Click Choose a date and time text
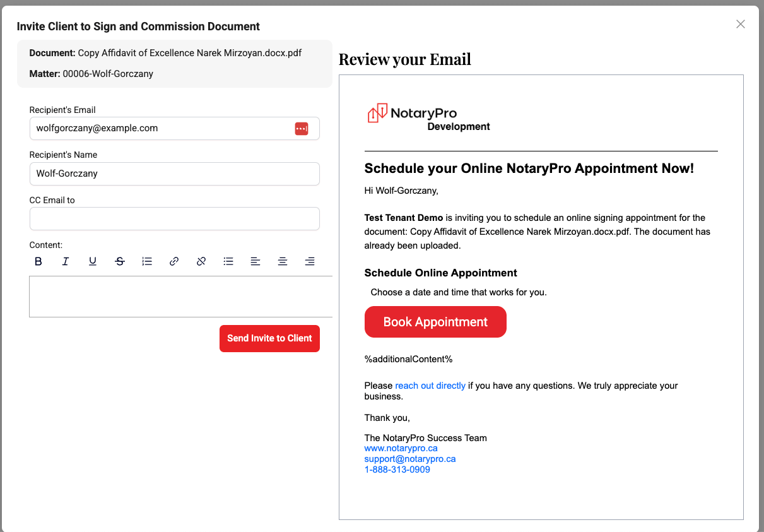This screenshot has height=532, width=764. (x=459, y=293)
